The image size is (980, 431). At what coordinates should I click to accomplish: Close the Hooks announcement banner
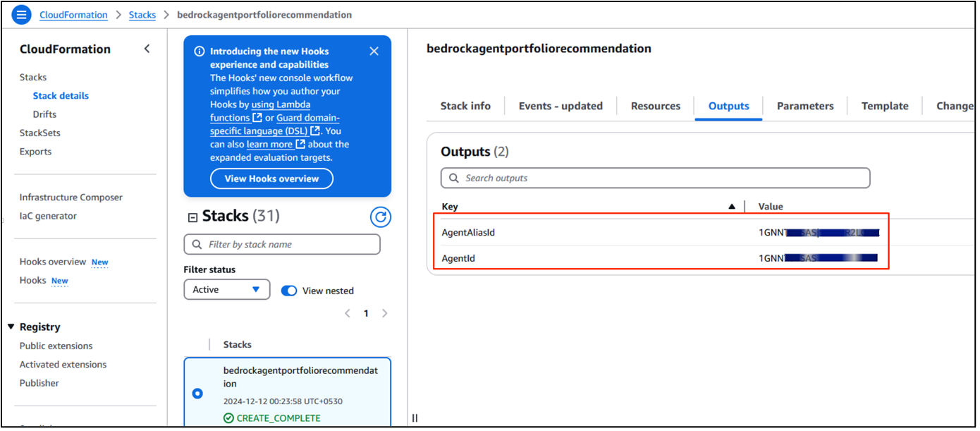[374, 51]
